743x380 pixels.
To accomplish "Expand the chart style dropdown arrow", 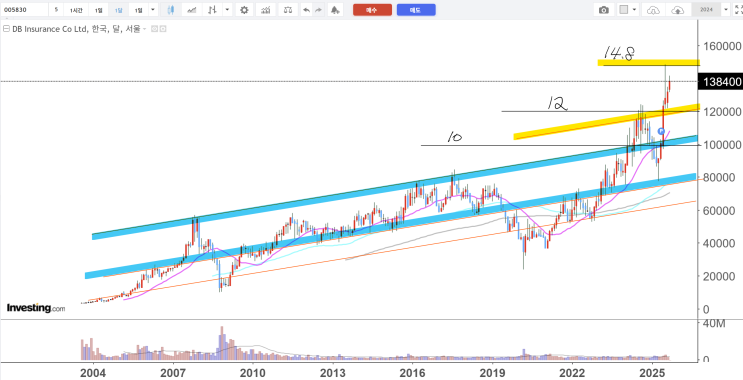I will (x=227, y=9).
